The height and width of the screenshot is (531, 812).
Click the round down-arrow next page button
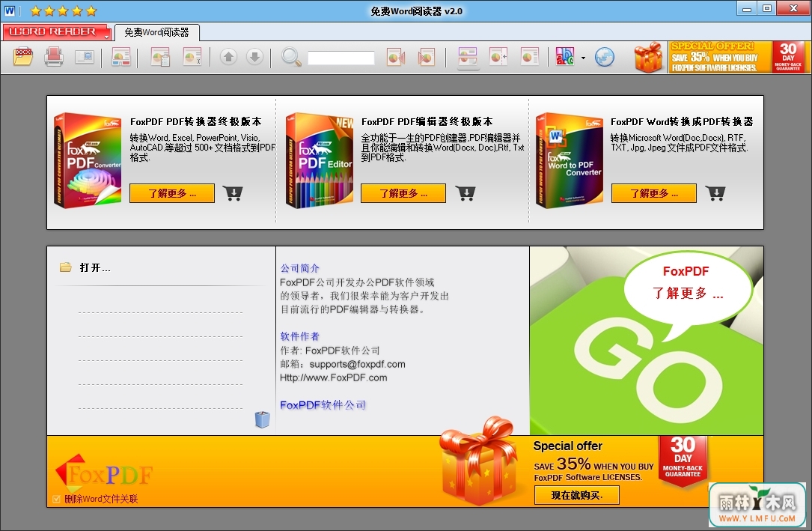tap(254, 56)
